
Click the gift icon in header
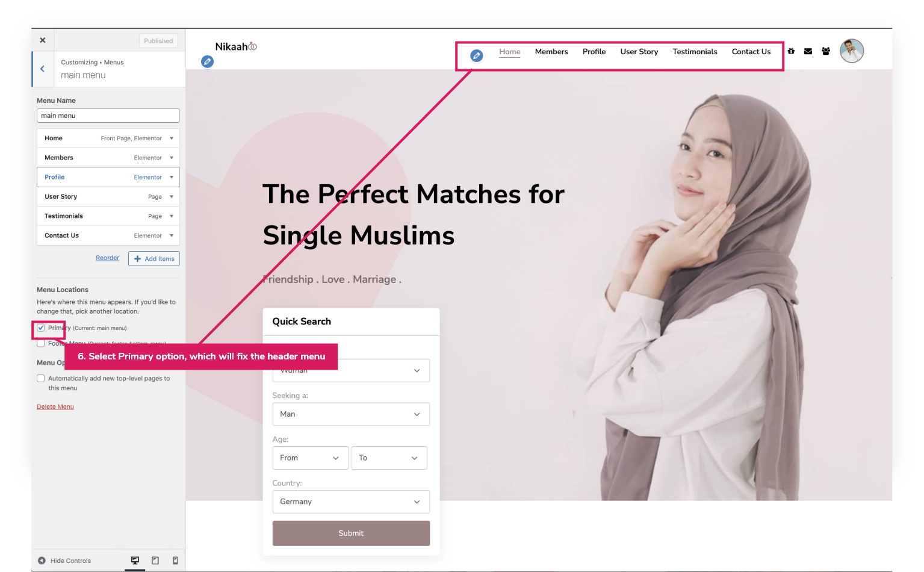point(791,51)
